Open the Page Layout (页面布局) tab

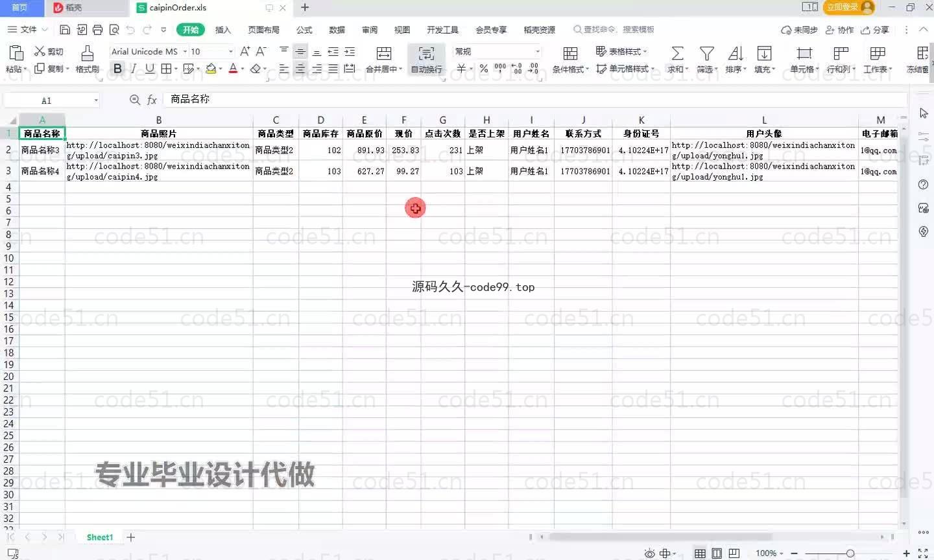263,30
